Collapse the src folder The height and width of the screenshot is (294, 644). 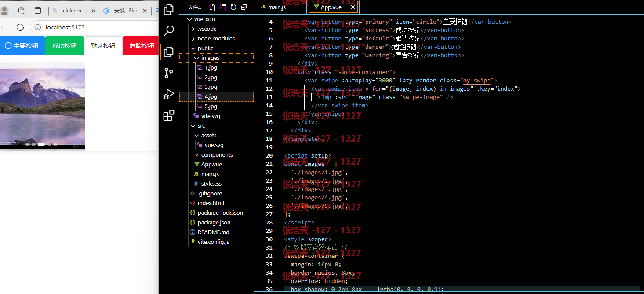[x=193, y=126]
